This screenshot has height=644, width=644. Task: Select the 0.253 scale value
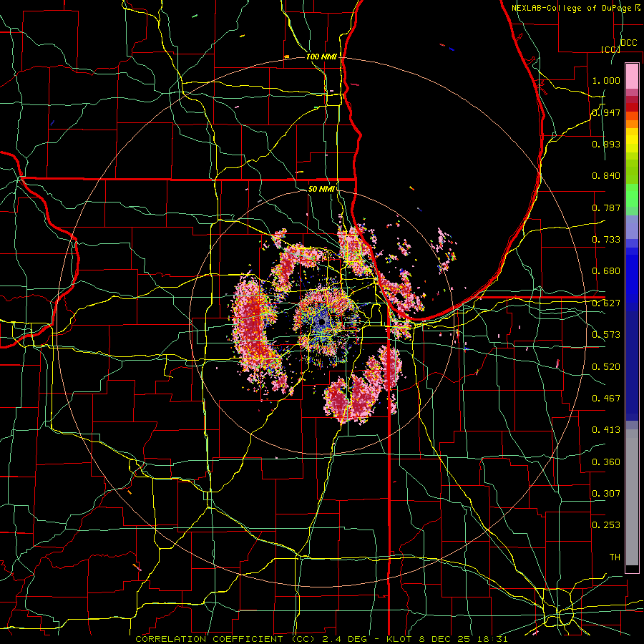[x=606, y=525]
